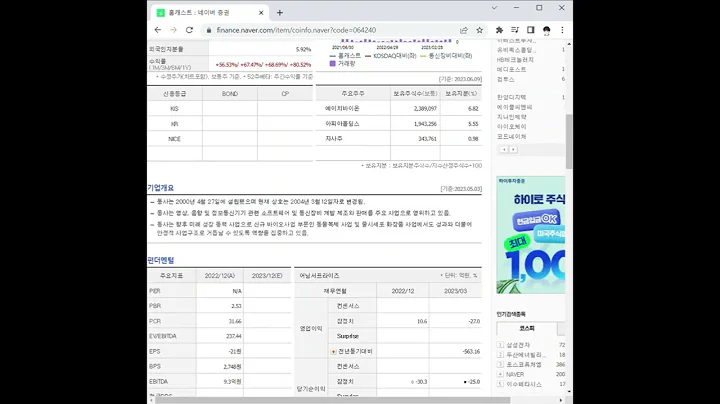Click the 2022/12(A) column header
Screen dimensions: 720x404
pyautogui.click(x=220, y=275)
